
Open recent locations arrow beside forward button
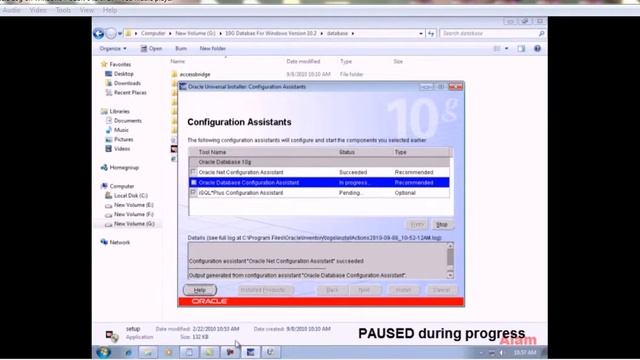point(120,33)
